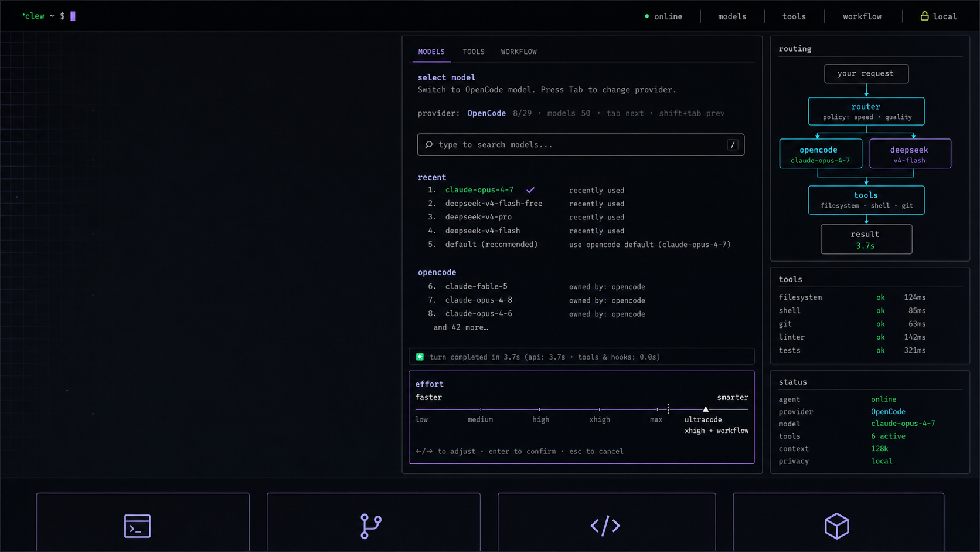Open the WORKFLOW tab
Image resolution: width=980 pixels, height=552 pixels.
click(x=519, y=52)
